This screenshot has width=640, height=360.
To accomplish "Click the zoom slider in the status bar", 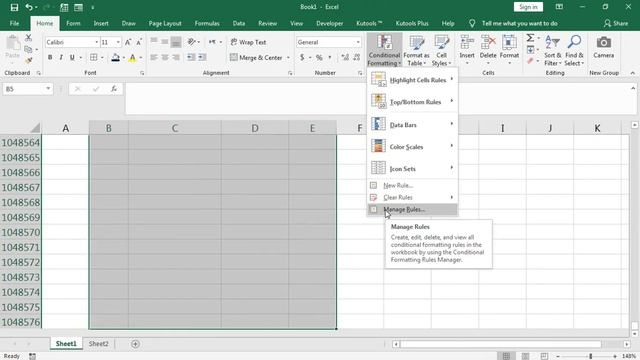I will pyautogui.click(x=590, y=356).
